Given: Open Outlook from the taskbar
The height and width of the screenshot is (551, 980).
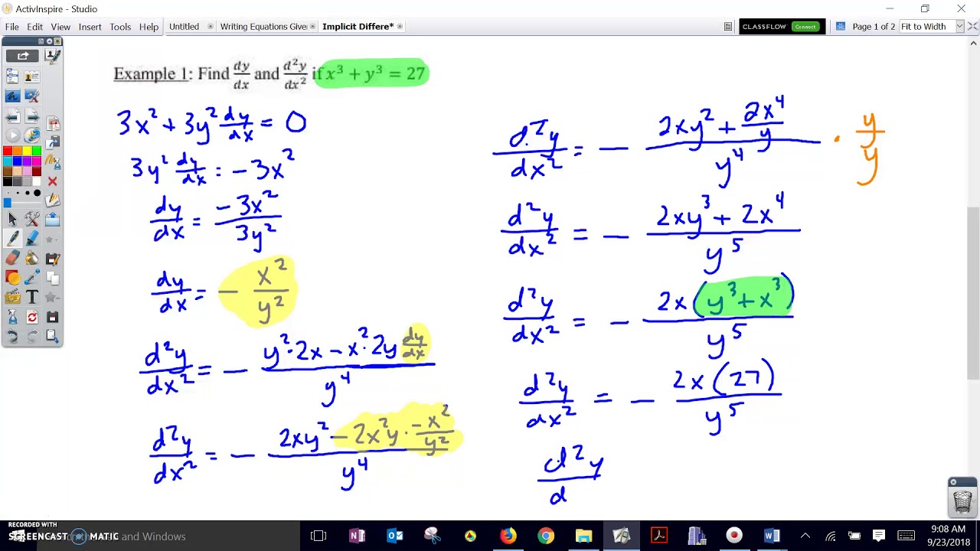Looking at the screenshot, I should pyautogui.click(x=394, y=536).
